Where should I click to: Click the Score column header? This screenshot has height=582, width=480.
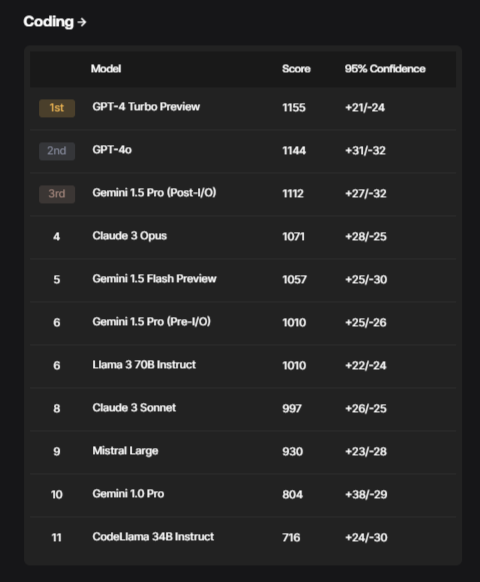click(x=296, y=69)
